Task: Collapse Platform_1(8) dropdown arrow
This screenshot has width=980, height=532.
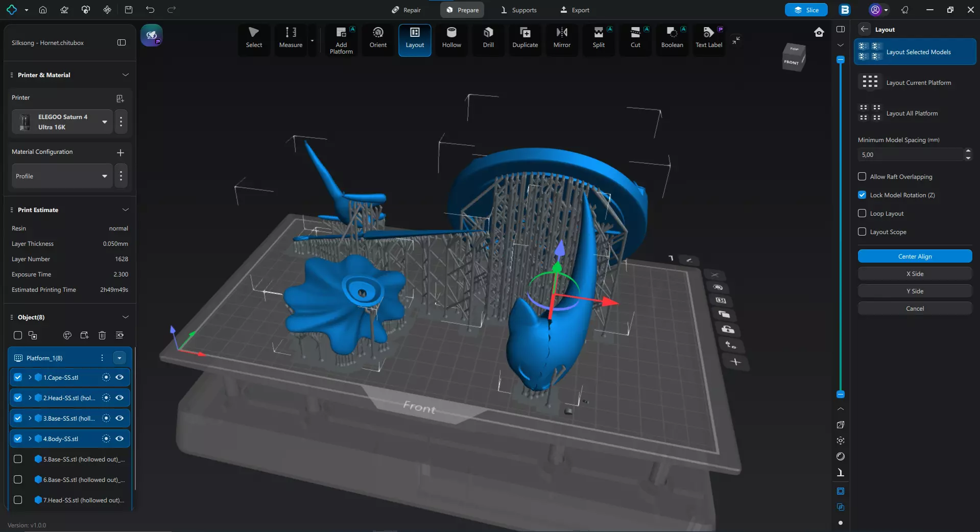Action: [x=119, y=358]
